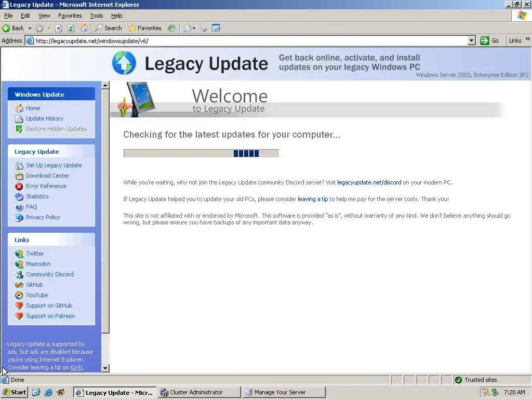Open the Favorites menu
This screenshot has height=399, width=532.
70,16
